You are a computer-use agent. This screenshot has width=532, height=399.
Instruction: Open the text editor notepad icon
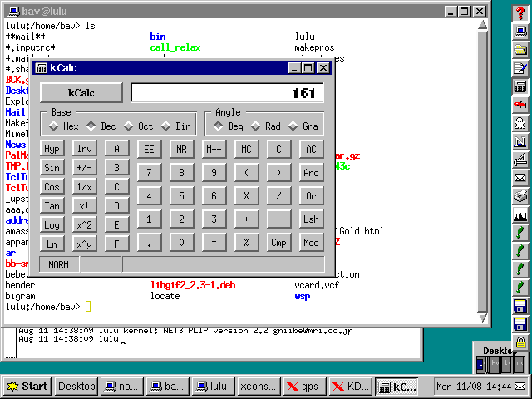click(520, 67)
